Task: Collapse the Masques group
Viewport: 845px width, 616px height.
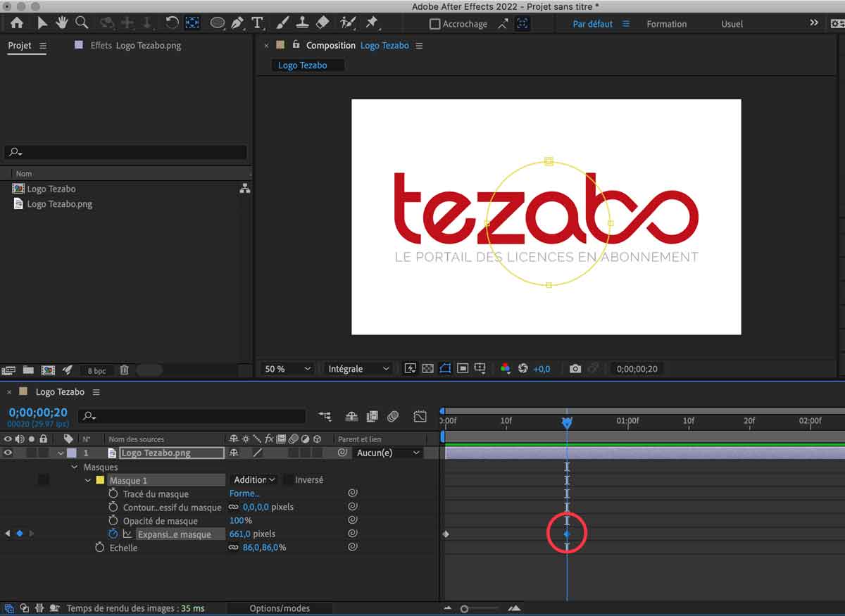Action: (75, 467)
